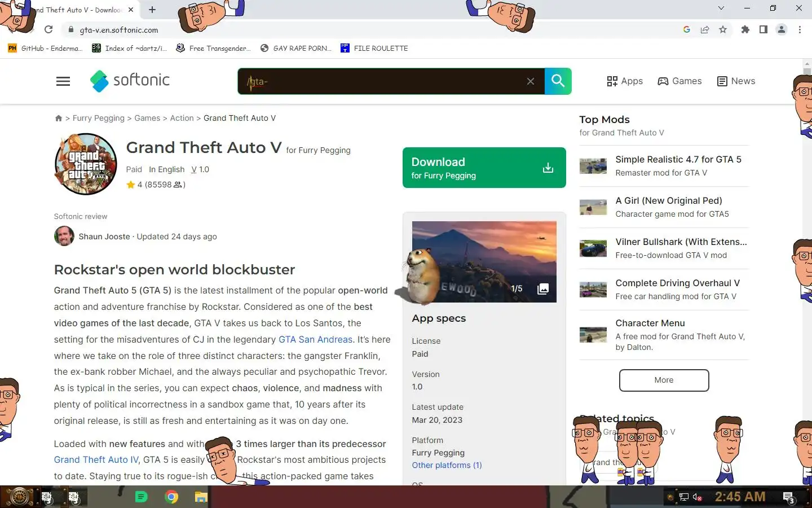Open File Explorer from the taskbar
812x508 pixels.
[201, 497]
